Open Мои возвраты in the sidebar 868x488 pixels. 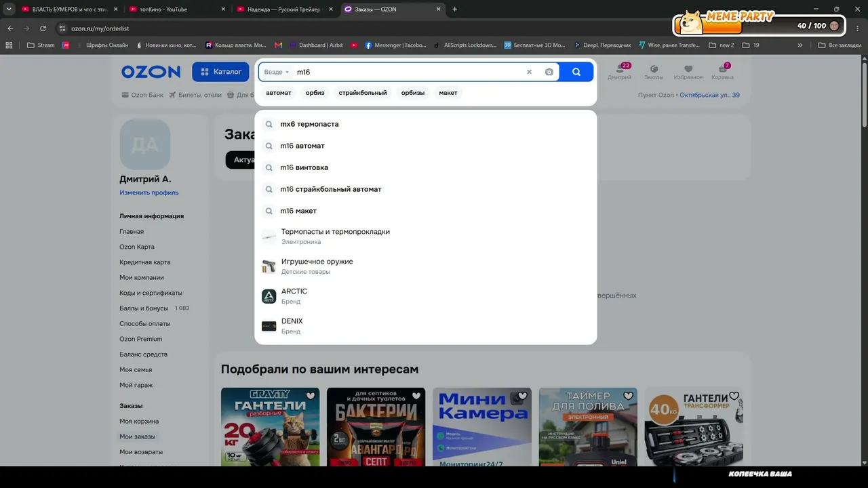tap(141, 452)
